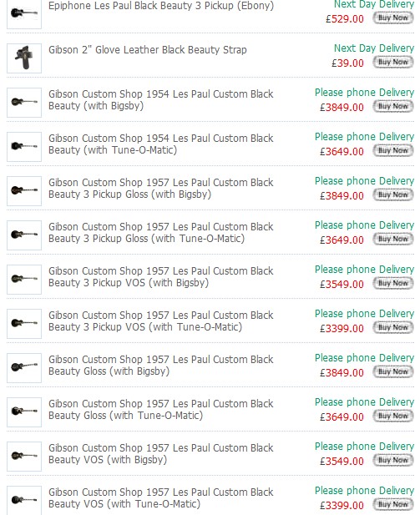Open the Gibson Glove Leather Strap thumbnail
Screen dimensions: 420x515
pyautogui.click(x=24, y=58)
